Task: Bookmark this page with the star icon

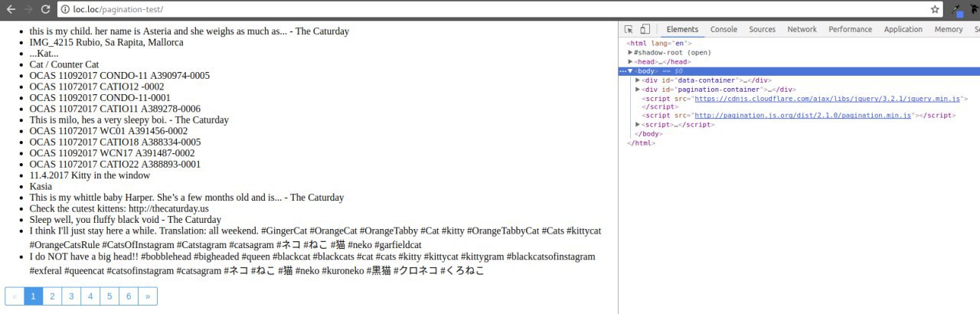Action: pyautogui.click(x=935, y=9)
